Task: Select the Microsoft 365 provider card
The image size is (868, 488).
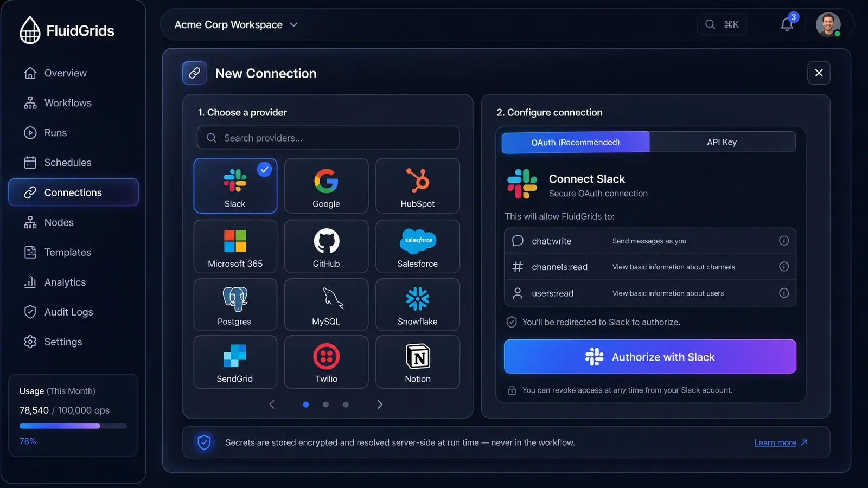Action: [235, 246]
